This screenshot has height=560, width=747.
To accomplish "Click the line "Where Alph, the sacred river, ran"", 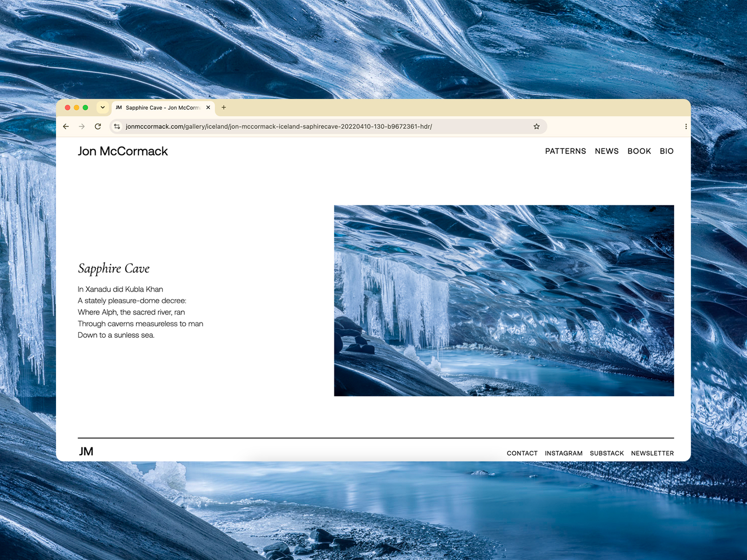I will point(131,312).
